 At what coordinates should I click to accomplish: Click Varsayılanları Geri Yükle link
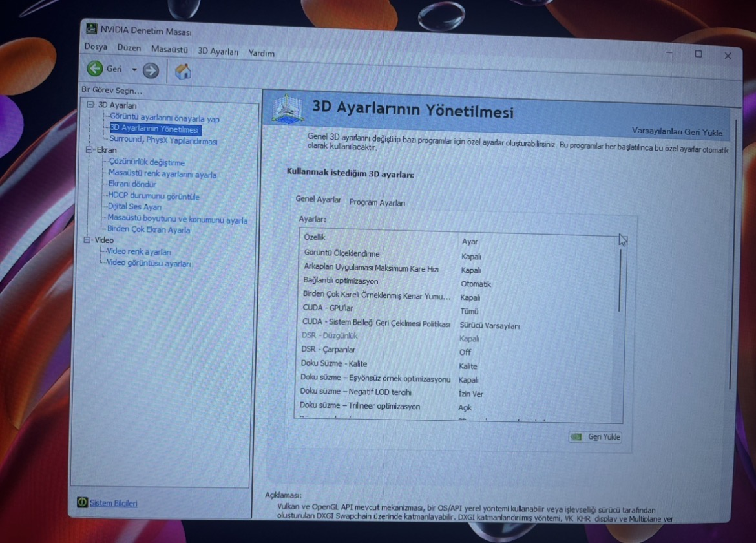click(677, 131)
